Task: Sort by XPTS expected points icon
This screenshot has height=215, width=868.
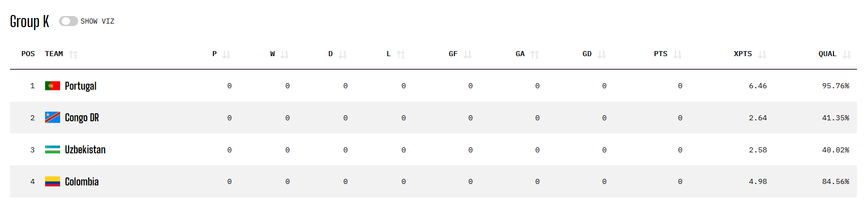Action: (x=762, y=54)
